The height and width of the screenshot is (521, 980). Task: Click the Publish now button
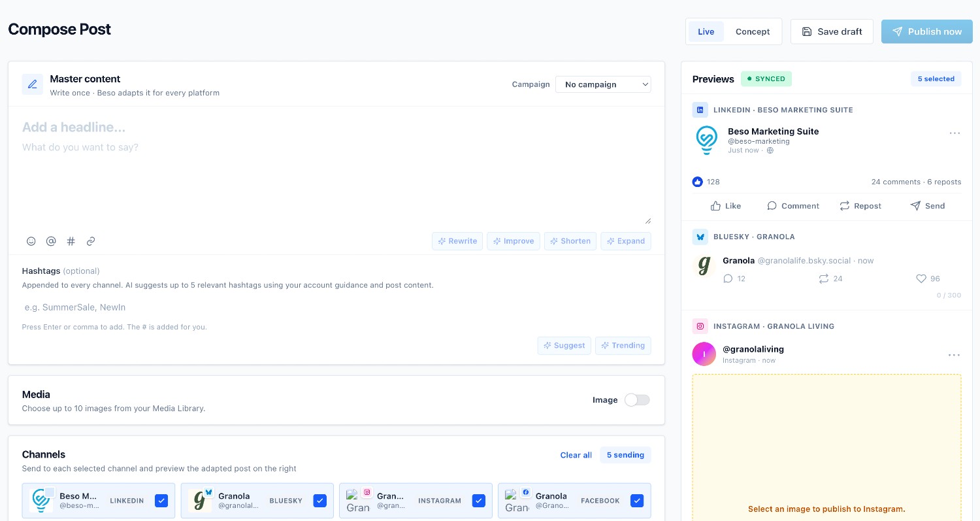point(926,31)
